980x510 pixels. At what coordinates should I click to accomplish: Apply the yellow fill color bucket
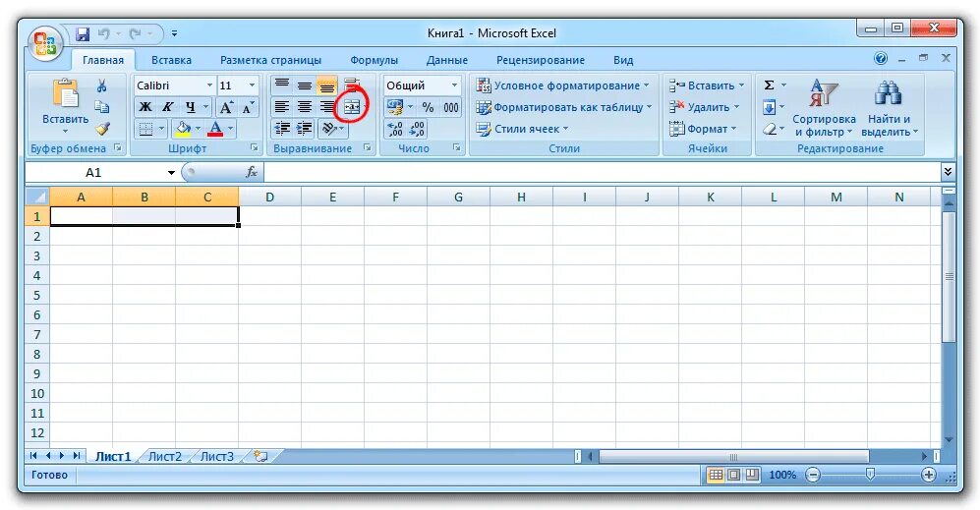click(x=183, y=129)
